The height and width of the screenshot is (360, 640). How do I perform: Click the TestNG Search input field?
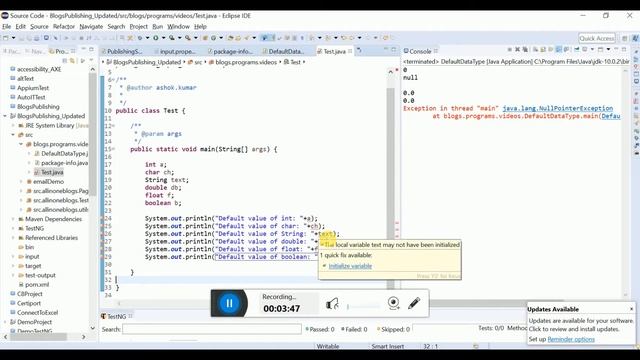[x=212, y=329]
